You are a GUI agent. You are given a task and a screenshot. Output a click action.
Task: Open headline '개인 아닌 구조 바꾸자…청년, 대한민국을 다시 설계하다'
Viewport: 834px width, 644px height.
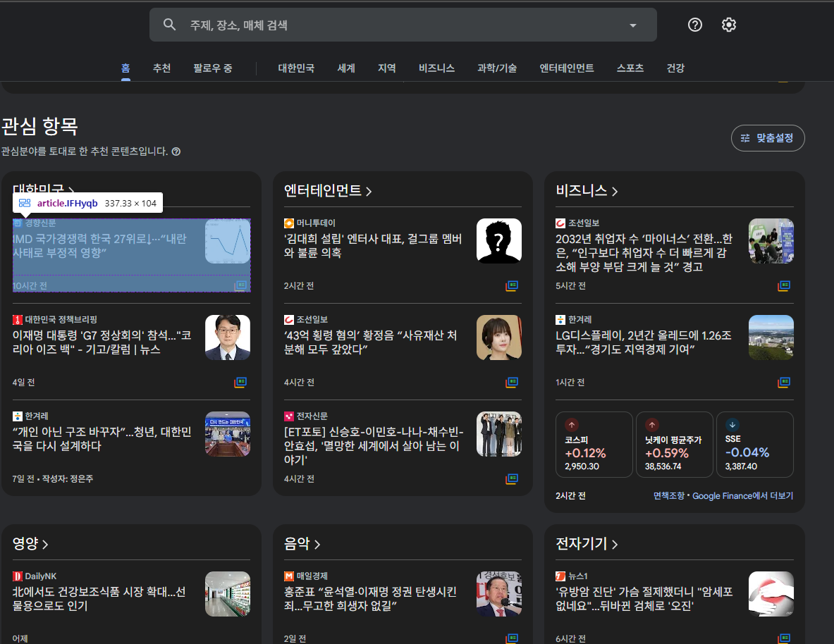(x=102, y=439)
